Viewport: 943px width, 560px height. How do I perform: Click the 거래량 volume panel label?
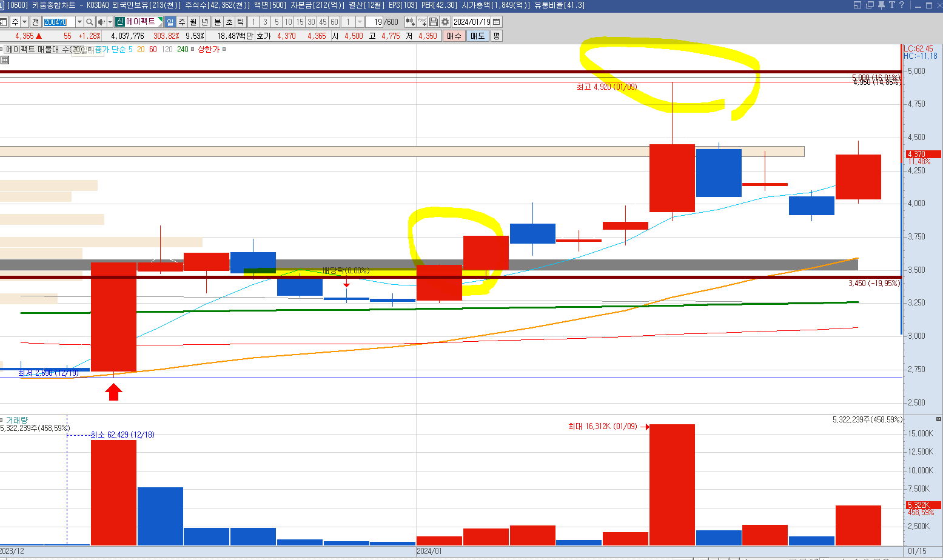click(x=17, y=420)
